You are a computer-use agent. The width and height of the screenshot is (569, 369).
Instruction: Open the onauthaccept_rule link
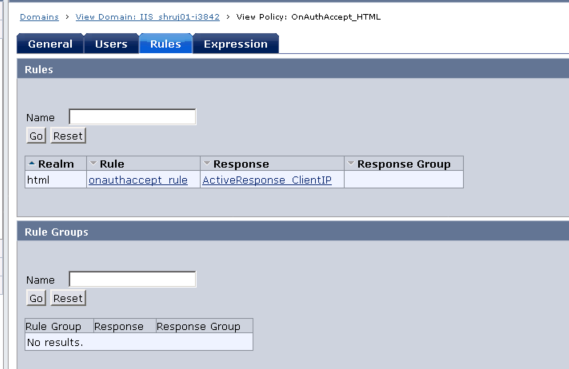click(x=138, y=180)
